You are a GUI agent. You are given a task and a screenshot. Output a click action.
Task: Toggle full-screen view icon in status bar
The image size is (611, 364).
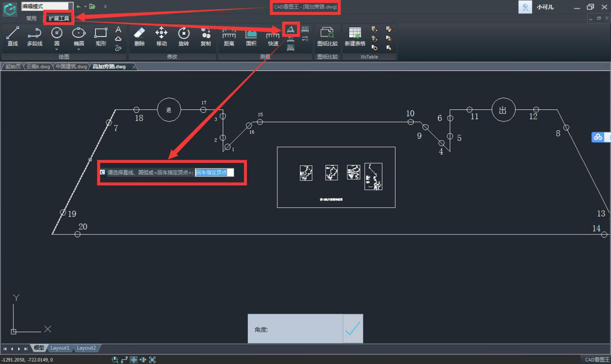(152, 360)
